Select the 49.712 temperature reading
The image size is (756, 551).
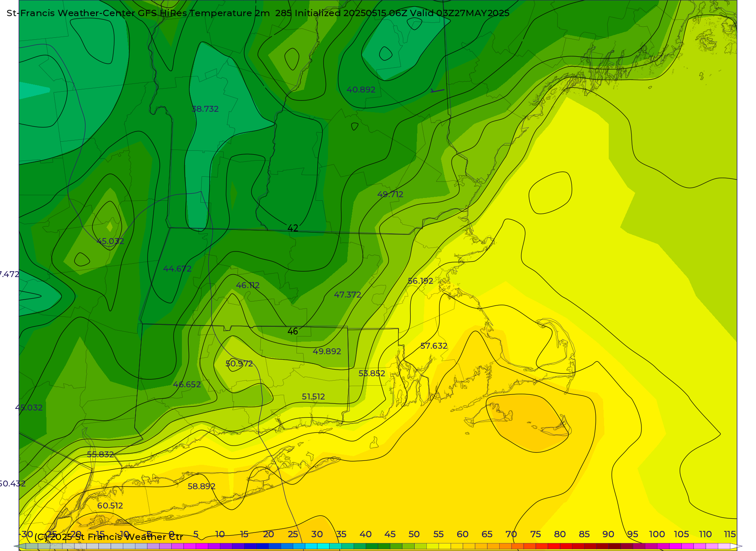pos(390,194)
